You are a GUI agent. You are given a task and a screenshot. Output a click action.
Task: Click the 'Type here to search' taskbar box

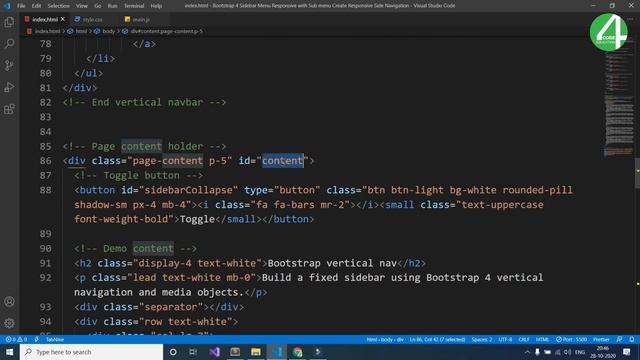coord(91,352)
